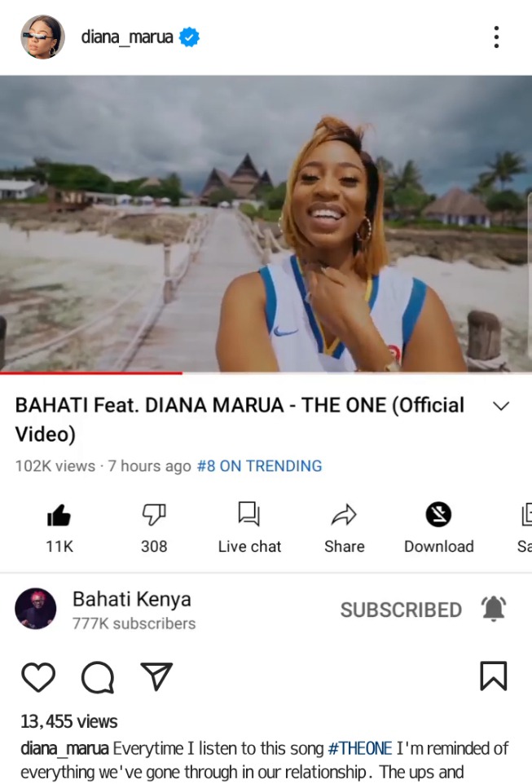Open the #8 ON TRENDING link

click(x=260, y=466)
